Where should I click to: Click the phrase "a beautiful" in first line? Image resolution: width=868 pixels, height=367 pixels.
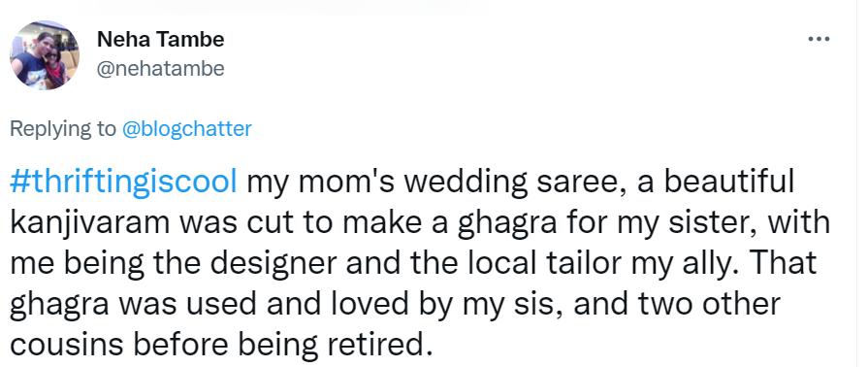pyautogui.click(x=715, y=183)
